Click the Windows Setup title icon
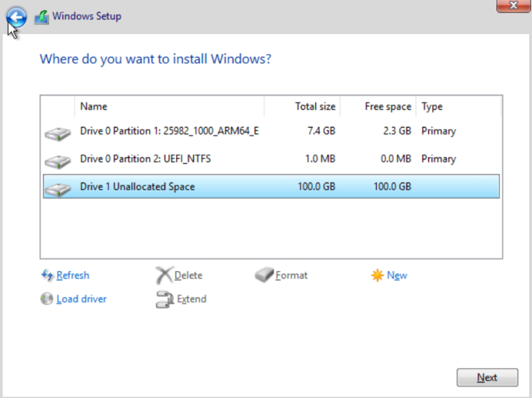The width and height of the screenshot is (532, 398). tap(42, 17)
